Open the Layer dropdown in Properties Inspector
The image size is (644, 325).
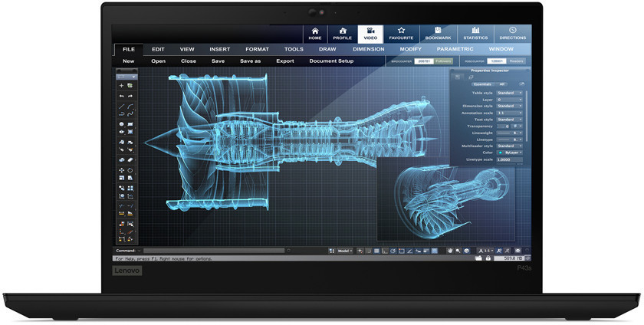point(509,100)
